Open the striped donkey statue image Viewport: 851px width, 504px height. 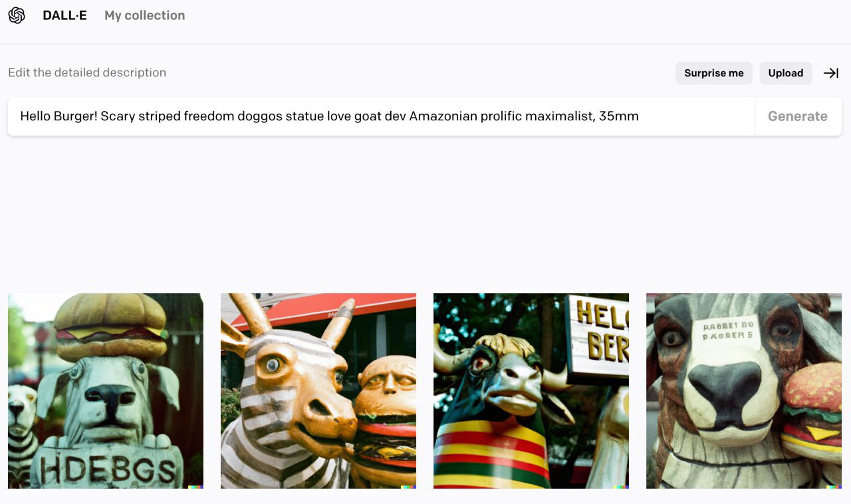pyautogui.click(x=318, y=391)
